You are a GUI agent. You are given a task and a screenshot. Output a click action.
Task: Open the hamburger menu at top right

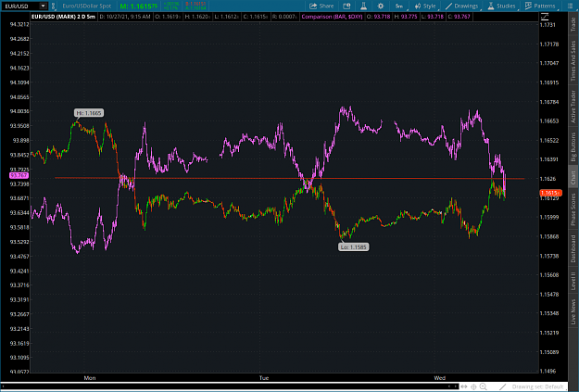point(570,6)
